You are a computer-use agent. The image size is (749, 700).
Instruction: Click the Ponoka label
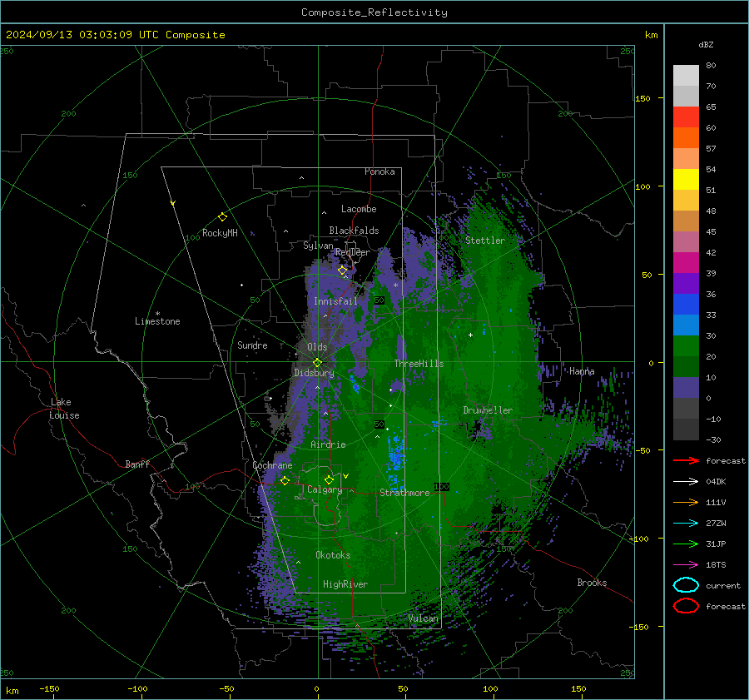(x=379, y=171)
